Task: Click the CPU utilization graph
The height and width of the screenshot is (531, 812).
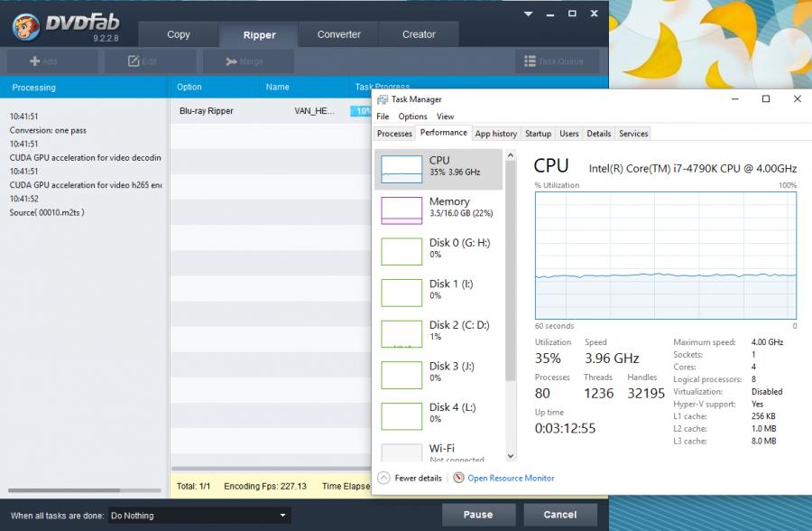Action: point(666,256)
